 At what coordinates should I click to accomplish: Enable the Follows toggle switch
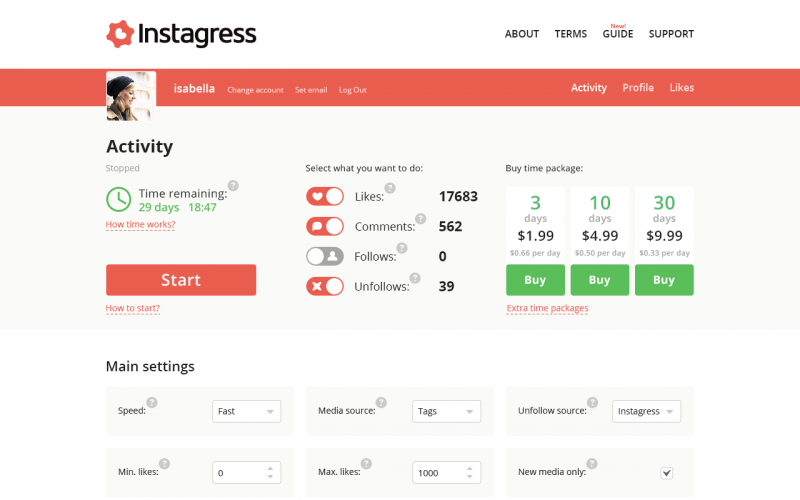pos(325,256)
